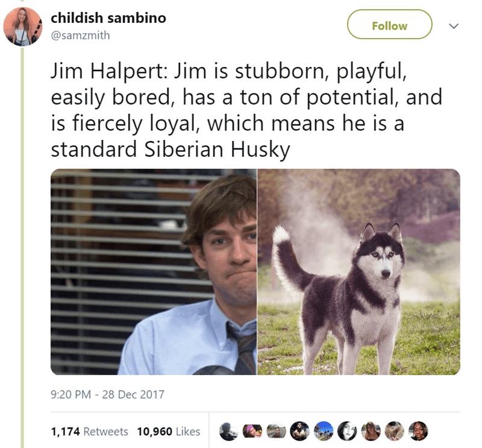This screenshot has height=448, width=482.
Task: Open the childish sambino display name link
Action: coord(108,18)
